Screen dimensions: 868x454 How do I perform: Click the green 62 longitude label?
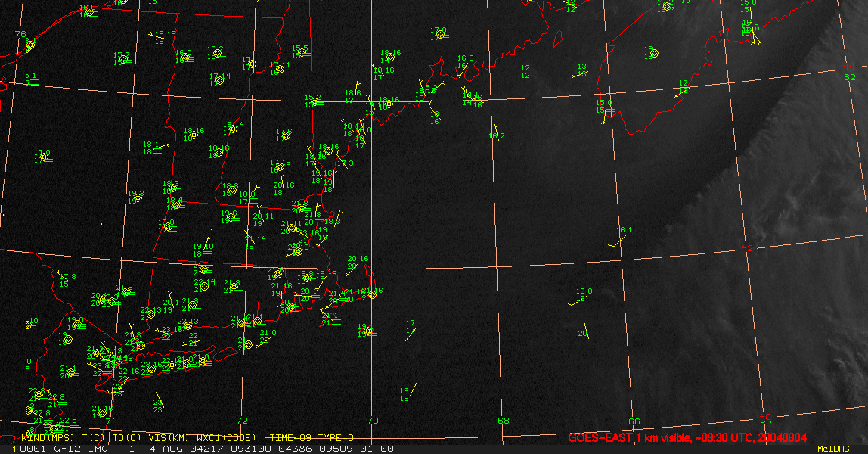(850, 77)
